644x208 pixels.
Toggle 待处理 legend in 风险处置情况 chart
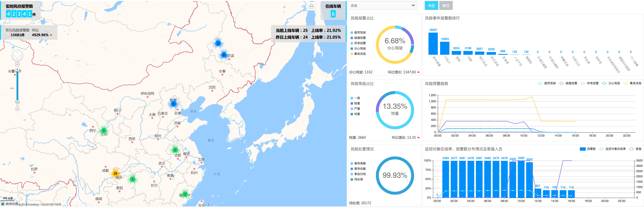pos(357,179)
